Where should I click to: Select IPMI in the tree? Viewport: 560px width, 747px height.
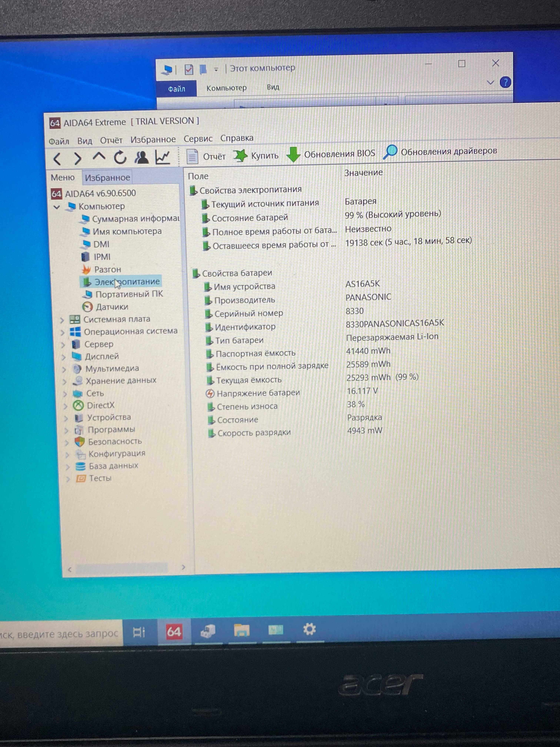pyautogui.click(x=96, y=257)
